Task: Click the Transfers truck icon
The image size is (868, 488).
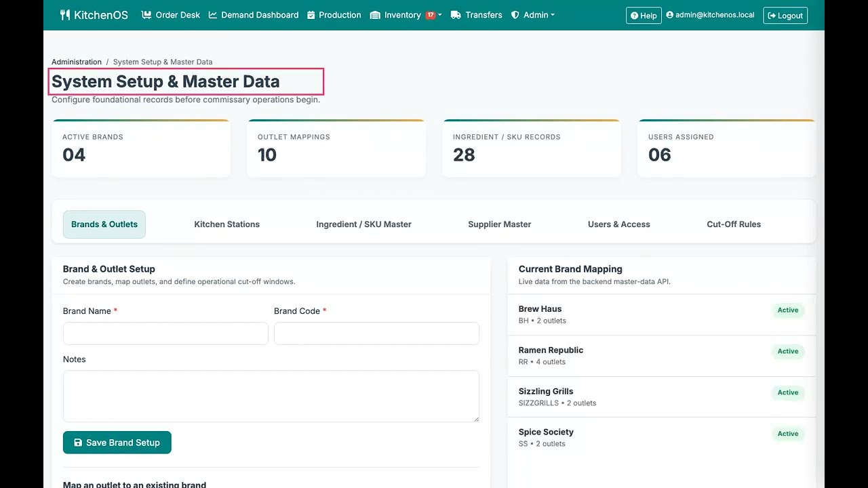Action: pyautogui.click(x=456, y=15)
